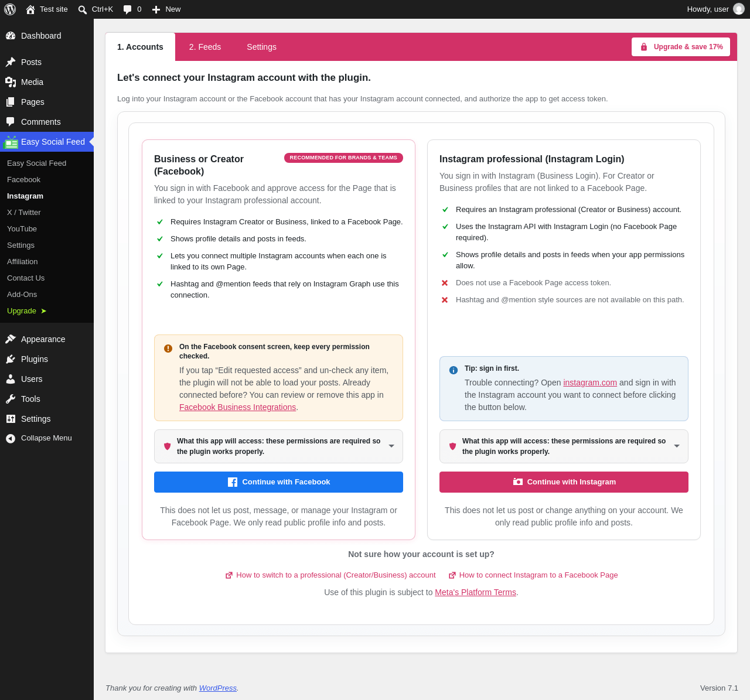Image resolution: width=750 pixels, height=700 pixels.
Task: Click the Recommended for Brands & Teams badge
Action: (343, 158)
